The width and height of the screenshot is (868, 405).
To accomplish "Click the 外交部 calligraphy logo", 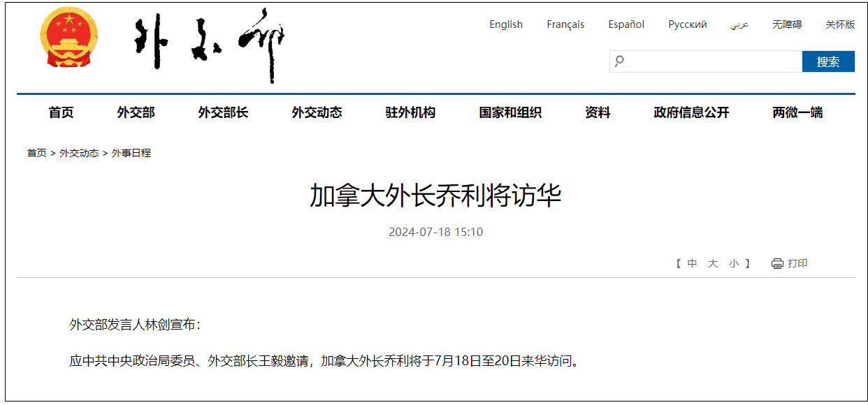I will click(209, 45).
